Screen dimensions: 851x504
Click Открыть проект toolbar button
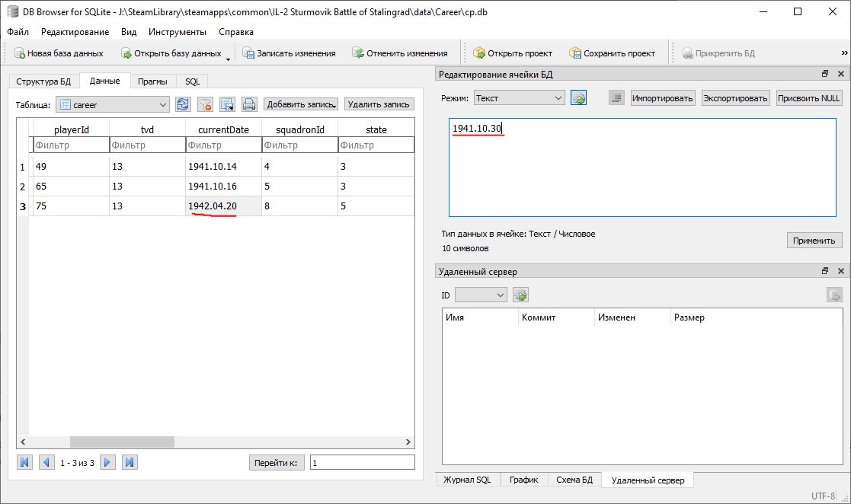coord(512,53)
